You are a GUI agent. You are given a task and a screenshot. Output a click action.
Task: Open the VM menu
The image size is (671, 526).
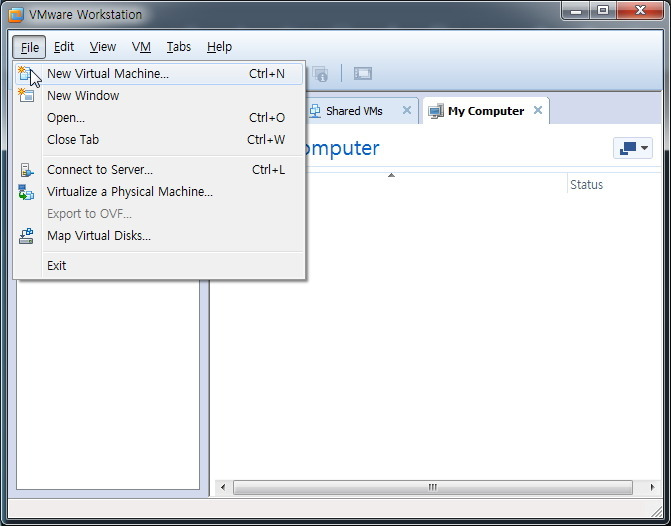point(141,47)
